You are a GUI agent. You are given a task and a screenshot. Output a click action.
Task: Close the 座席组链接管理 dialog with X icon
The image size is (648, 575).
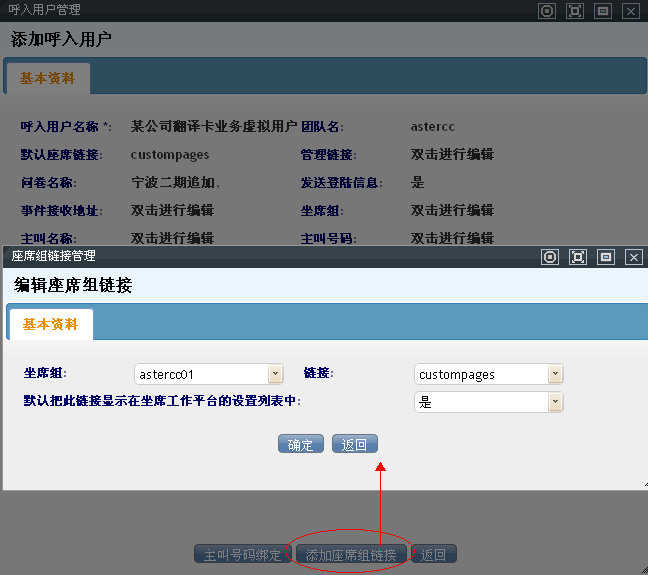click(633, 257)
